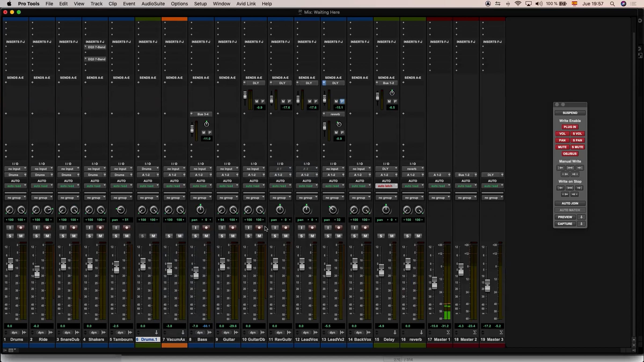Click the volume fader on Master 1 track

pos(434,283)
